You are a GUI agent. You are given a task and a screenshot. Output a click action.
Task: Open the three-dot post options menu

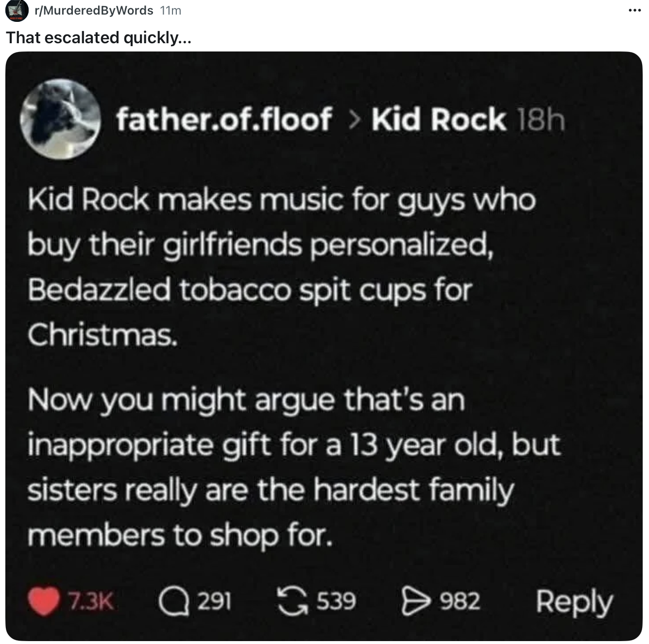[x=634, y=10]
